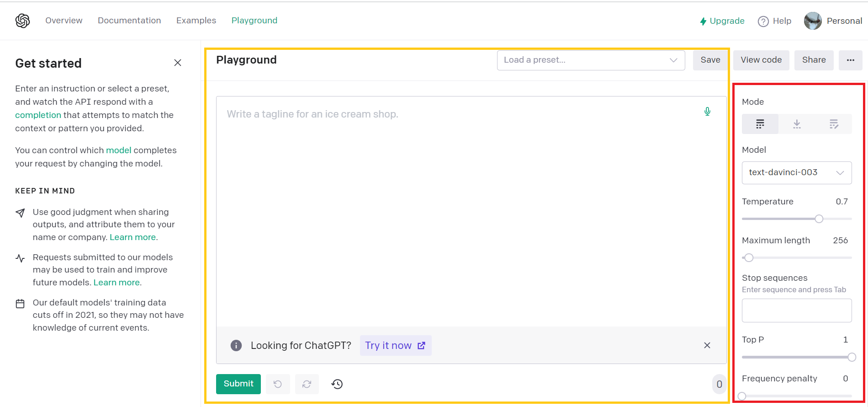Open the Documentation tab

(129, 21)
